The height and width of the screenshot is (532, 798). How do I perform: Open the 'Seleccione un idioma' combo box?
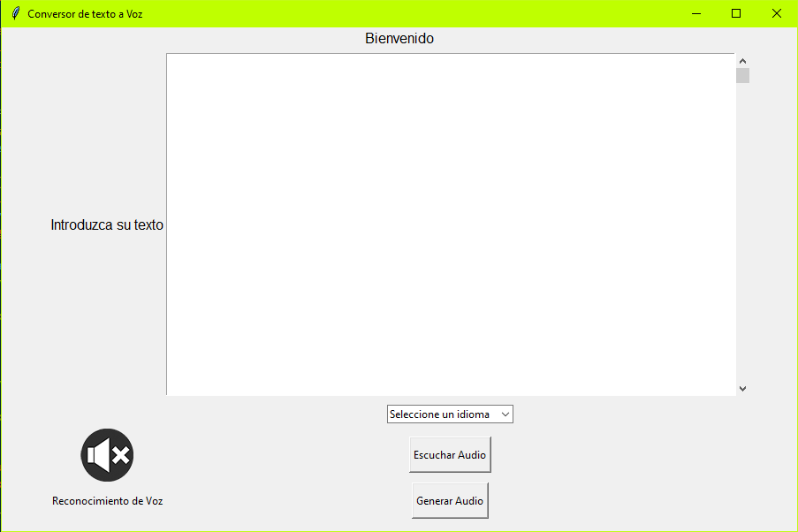coord(449,414)
